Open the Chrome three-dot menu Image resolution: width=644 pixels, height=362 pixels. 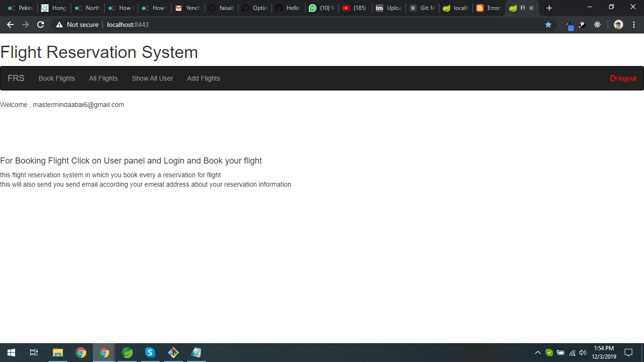633,24
